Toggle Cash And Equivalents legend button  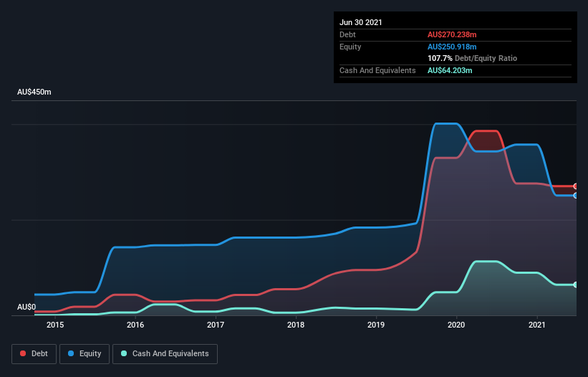(165, 354)
